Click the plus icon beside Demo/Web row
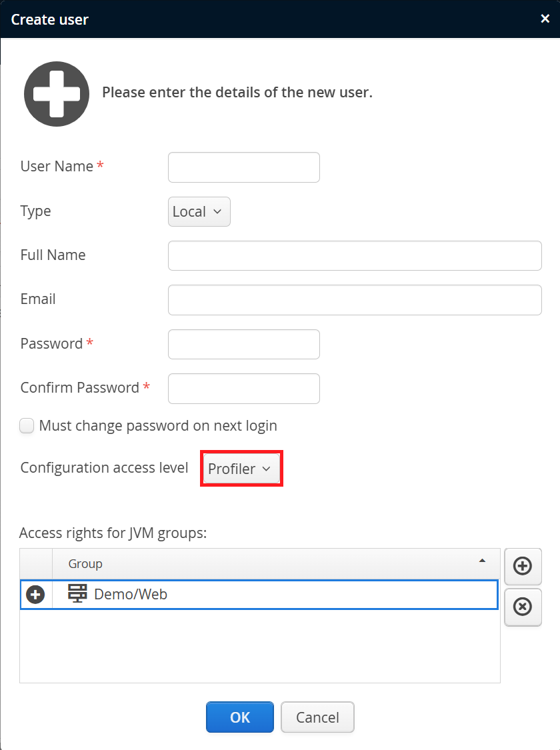560x750 pixels. [35, 595]
